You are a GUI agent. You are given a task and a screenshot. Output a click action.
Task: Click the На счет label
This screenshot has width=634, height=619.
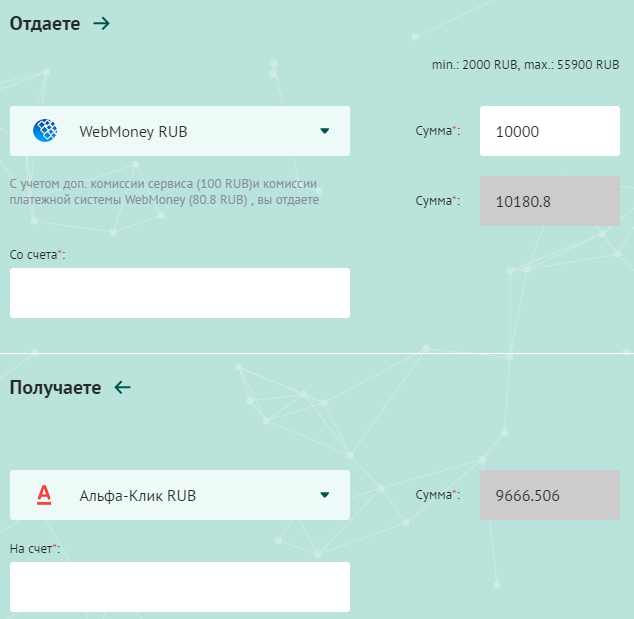point(35,549)
